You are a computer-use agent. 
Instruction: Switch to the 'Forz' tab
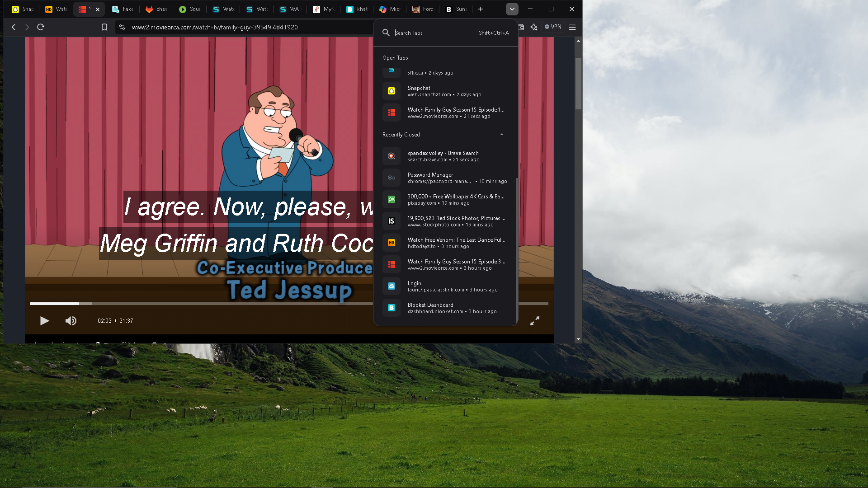(424, 9)
